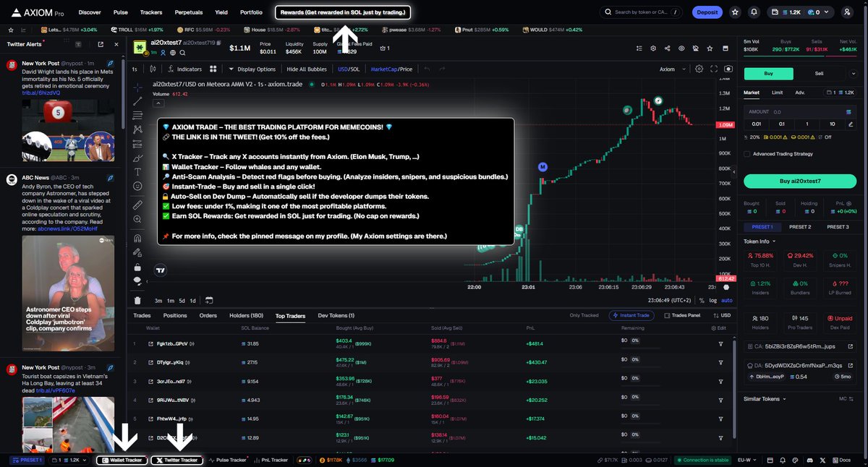Toggle fullscreen chart mode
The image size is (868, 467).
[714, 69]
